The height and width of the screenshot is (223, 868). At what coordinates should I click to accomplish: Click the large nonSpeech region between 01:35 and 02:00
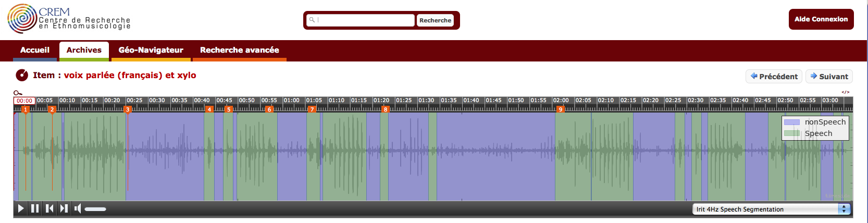click(x=495, y=156)
